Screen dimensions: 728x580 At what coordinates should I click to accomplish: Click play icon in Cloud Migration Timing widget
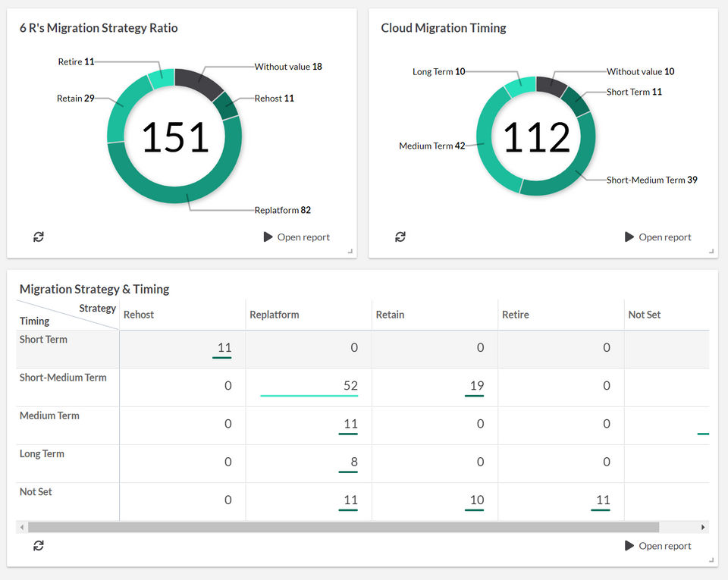629,237
